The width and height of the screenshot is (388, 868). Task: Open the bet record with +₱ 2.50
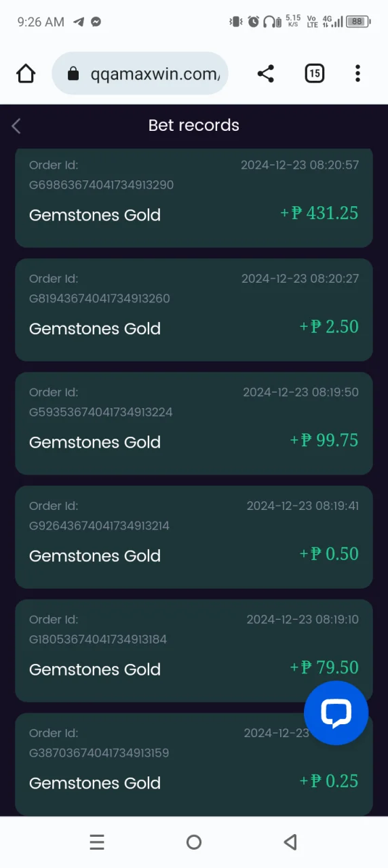tap(194, 310)
